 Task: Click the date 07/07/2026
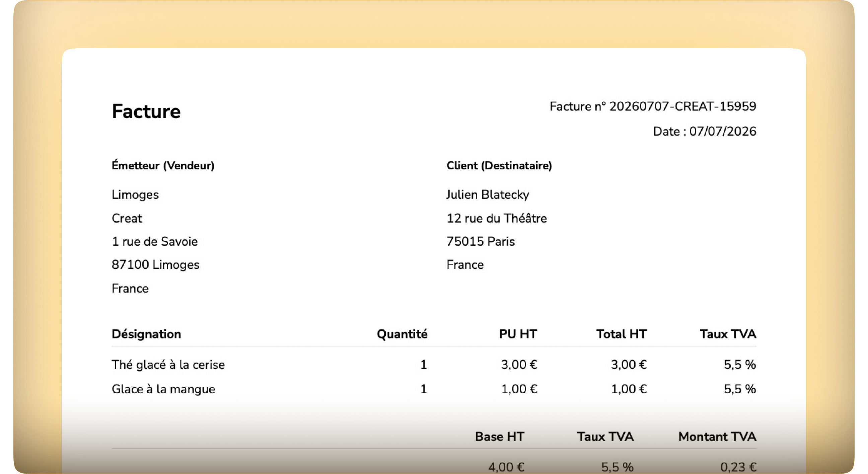point(722,131)
